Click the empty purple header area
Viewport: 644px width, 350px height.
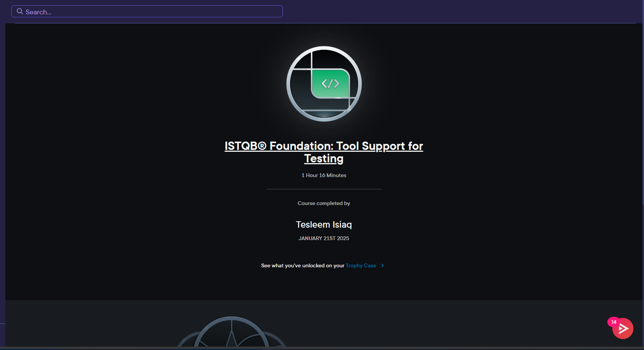[453, 11]
